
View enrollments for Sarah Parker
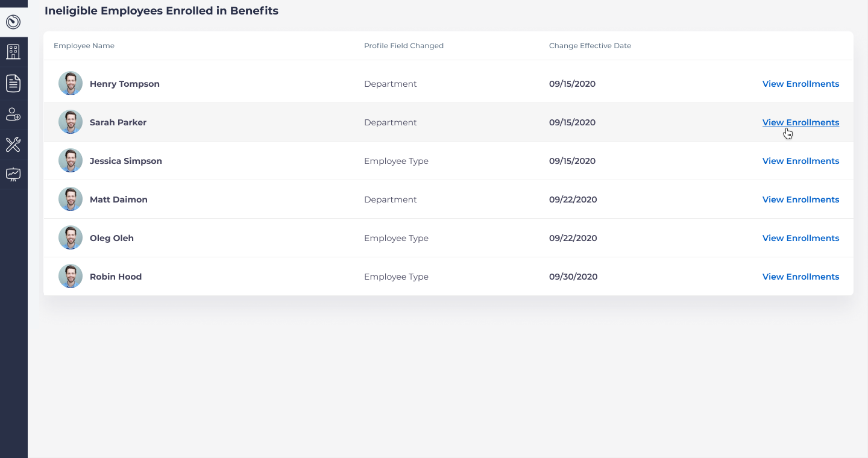tap(800, 122)
